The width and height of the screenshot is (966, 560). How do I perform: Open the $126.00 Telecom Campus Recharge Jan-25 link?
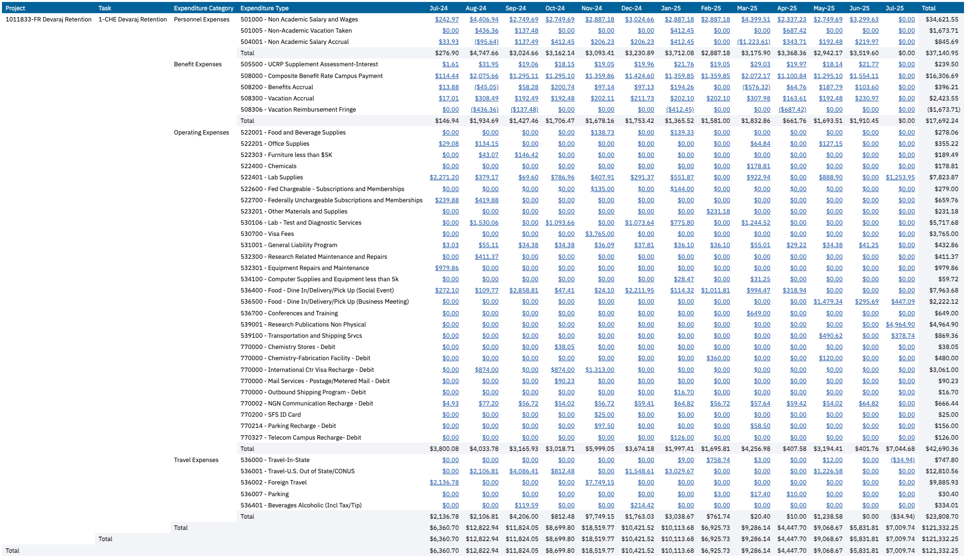[682, 438]
